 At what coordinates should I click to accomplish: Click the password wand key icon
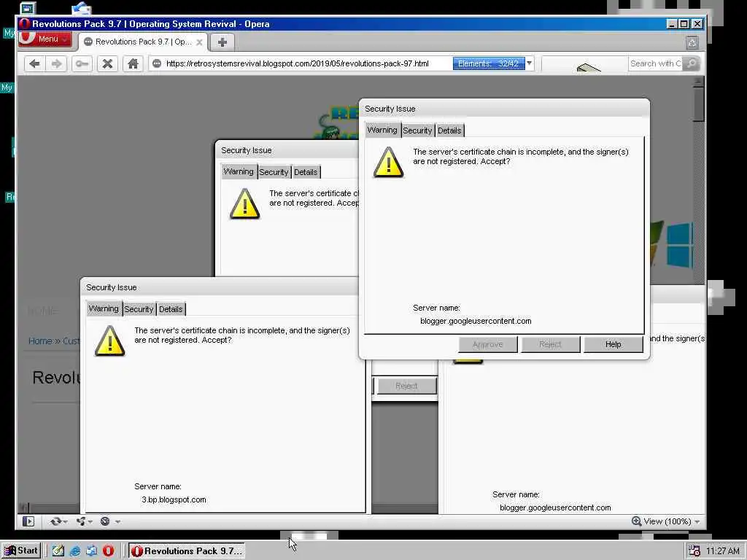(x=82, y=63)
